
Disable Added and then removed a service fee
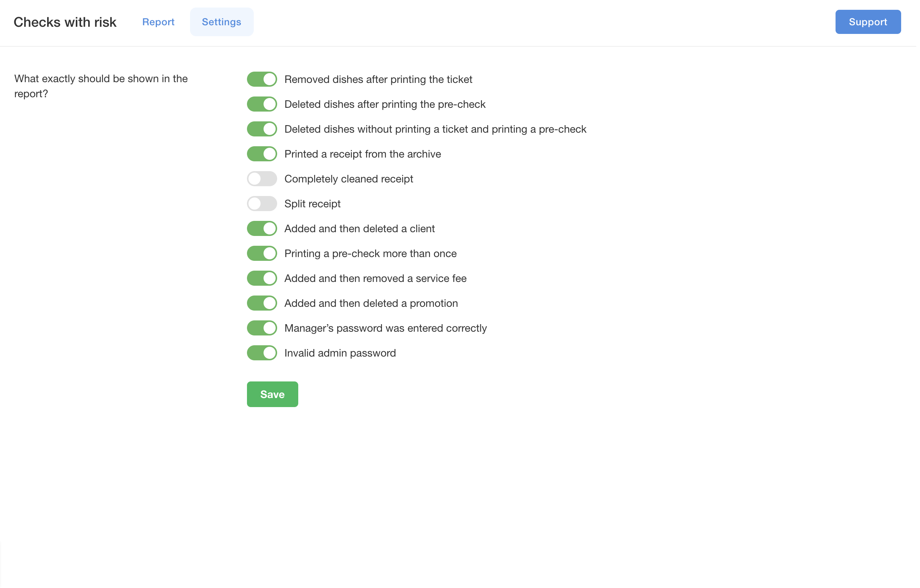[262, 278]
